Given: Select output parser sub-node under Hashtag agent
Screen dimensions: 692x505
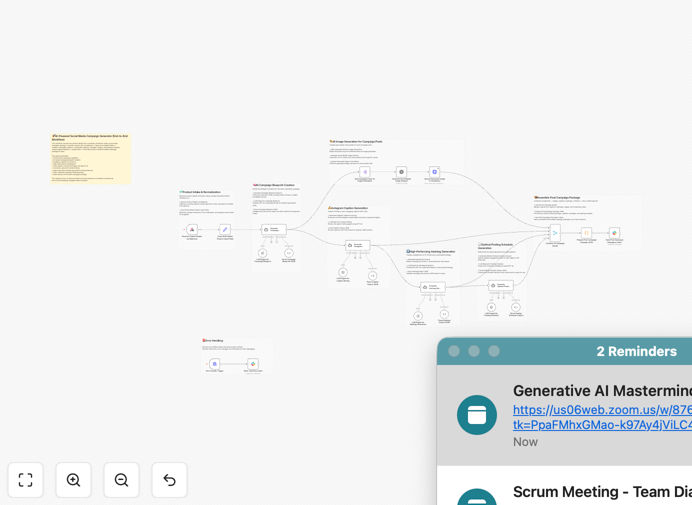Looking at the screenshot, I should pyautogui.click(x=444, y=314).
